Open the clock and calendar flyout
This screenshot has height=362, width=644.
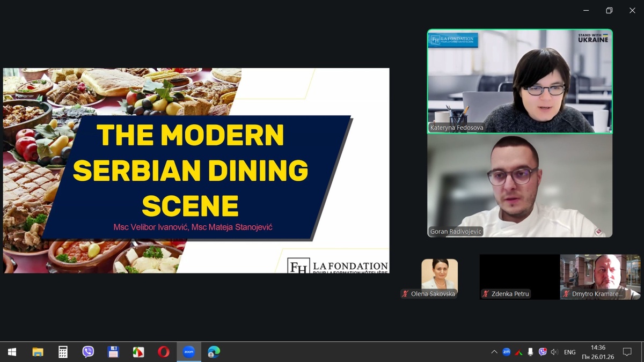coord(598,352)
